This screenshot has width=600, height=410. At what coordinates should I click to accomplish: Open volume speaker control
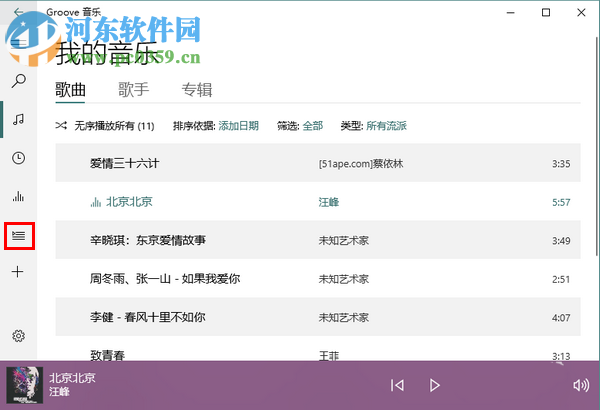tap(581, 385)
